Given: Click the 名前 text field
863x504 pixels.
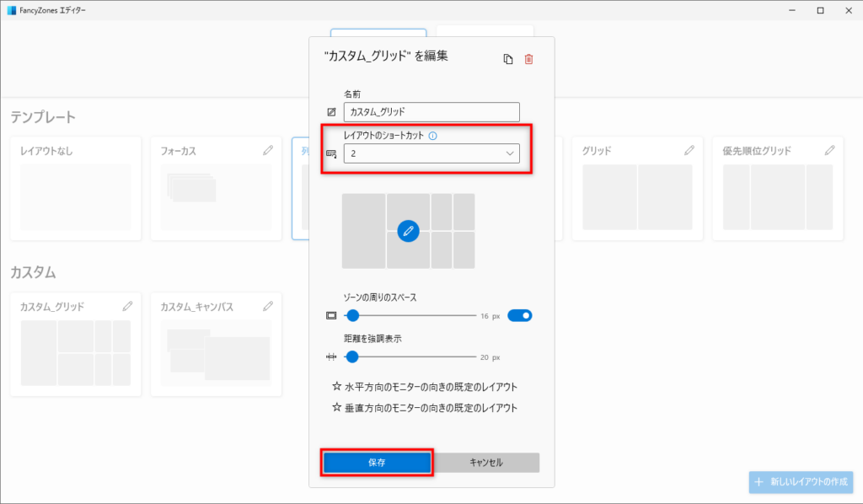Looking at the screenshot, I should [x=431, y=111].
